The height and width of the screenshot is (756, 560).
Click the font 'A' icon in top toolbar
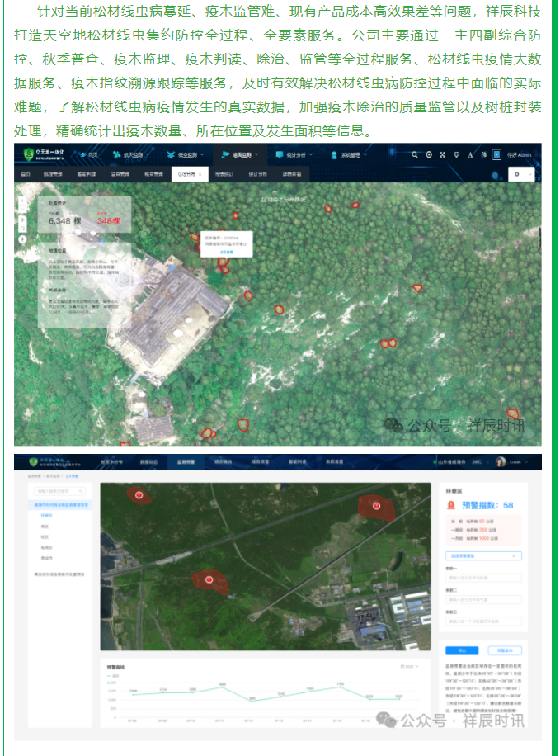click(x=469, y=154)
